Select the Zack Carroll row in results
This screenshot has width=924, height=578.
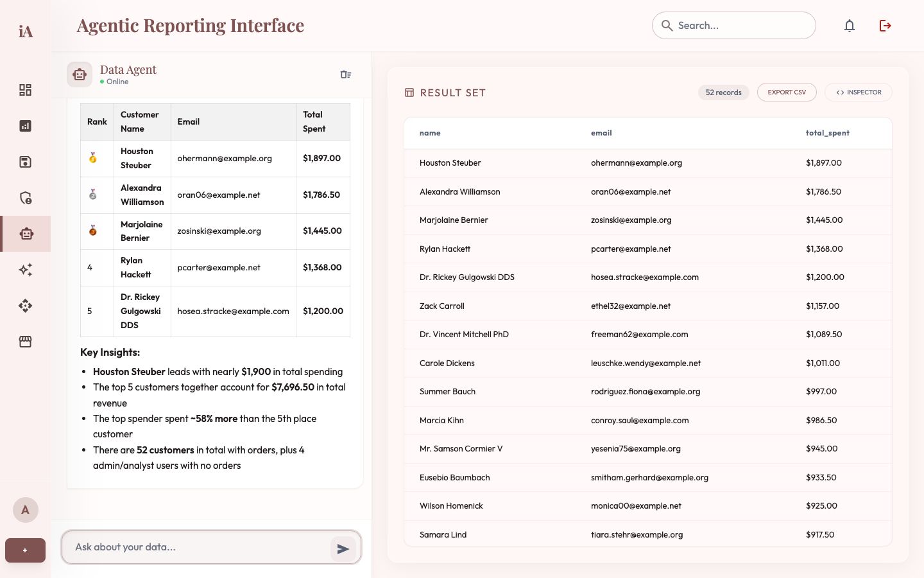(x=648, y=306)
